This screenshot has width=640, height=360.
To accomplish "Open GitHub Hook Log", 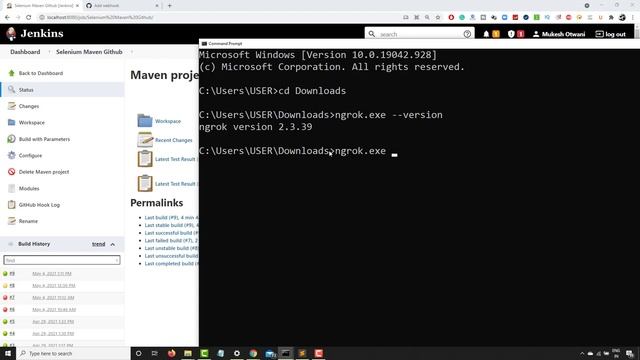I will tap(39, 205).
